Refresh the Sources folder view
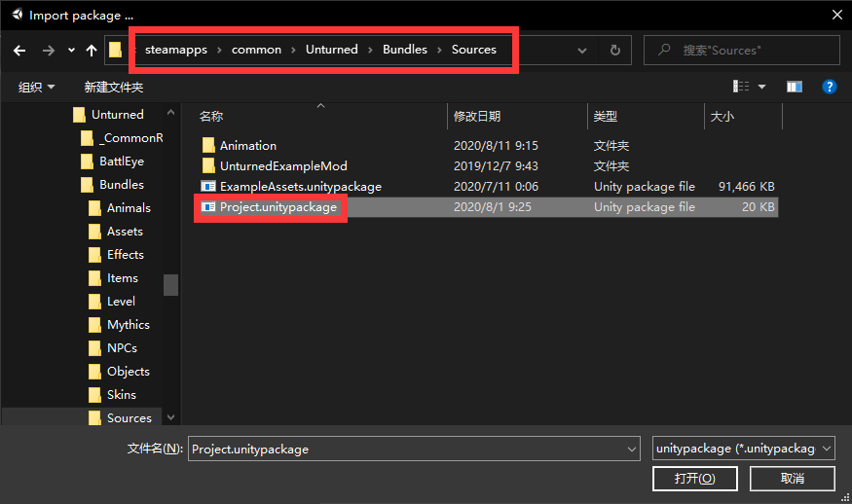This screenshot has height=504, width=852. 615,51
